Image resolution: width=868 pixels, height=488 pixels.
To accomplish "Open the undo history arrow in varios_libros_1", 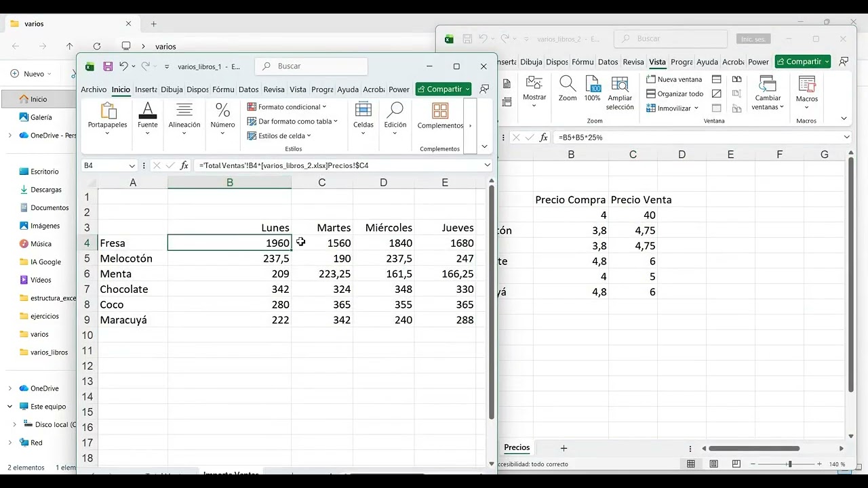I will coord(134,66).
